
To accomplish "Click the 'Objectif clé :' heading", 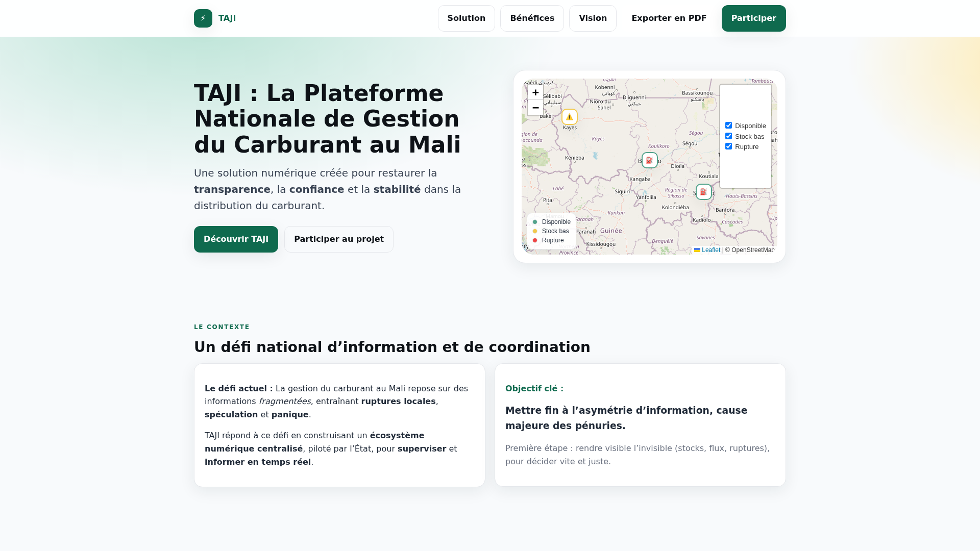I will tap(534, 388).
